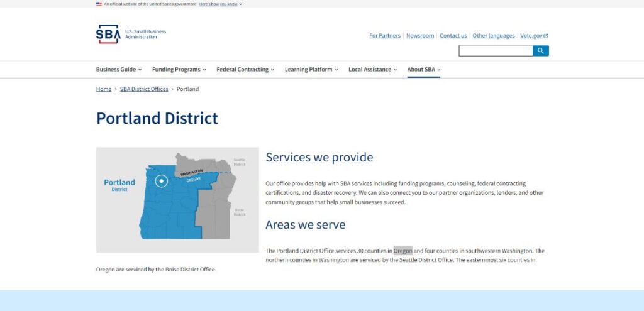The width and height of the screenshot is (644, 311).
Task: Click the US flag icon in banner
Action: [99, 4]
